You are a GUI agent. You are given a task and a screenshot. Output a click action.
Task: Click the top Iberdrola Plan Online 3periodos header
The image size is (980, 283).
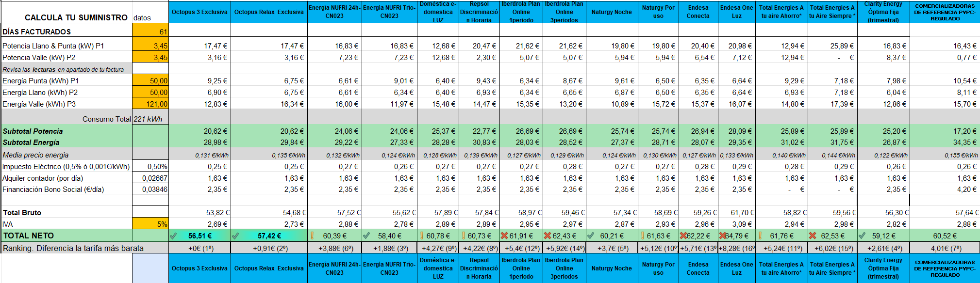coord(564,12)
